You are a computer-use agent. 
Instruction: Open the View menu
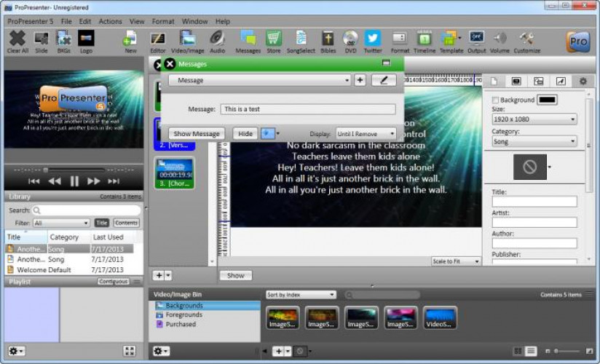pos(137,21)
